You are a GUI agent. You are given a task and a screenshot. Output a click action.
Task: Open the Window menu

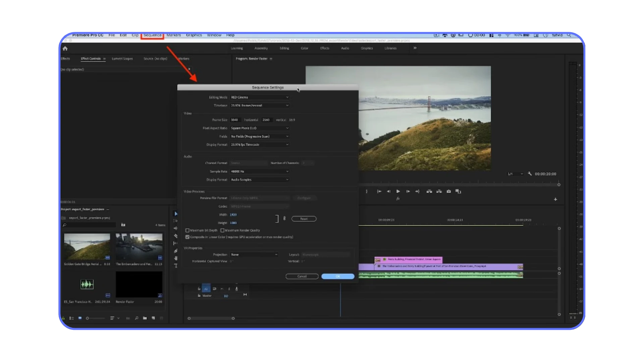[214, 35]
